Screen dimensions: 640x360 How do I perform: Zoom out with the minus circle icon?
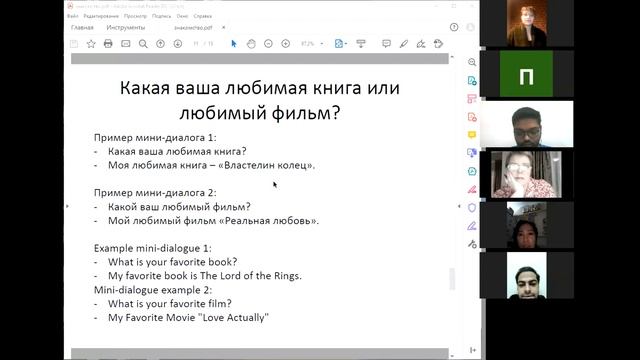[x=268, y=44]
